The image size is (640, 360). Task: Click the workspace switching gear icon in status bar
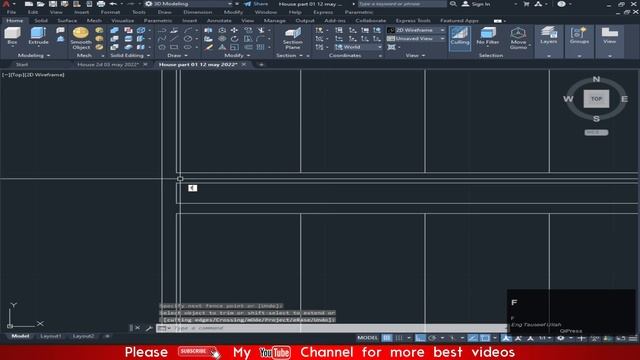pos(561,338)
